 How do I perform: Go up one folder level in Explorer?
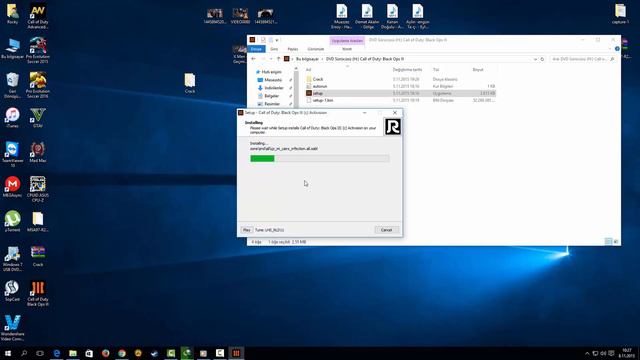point(278,59)
